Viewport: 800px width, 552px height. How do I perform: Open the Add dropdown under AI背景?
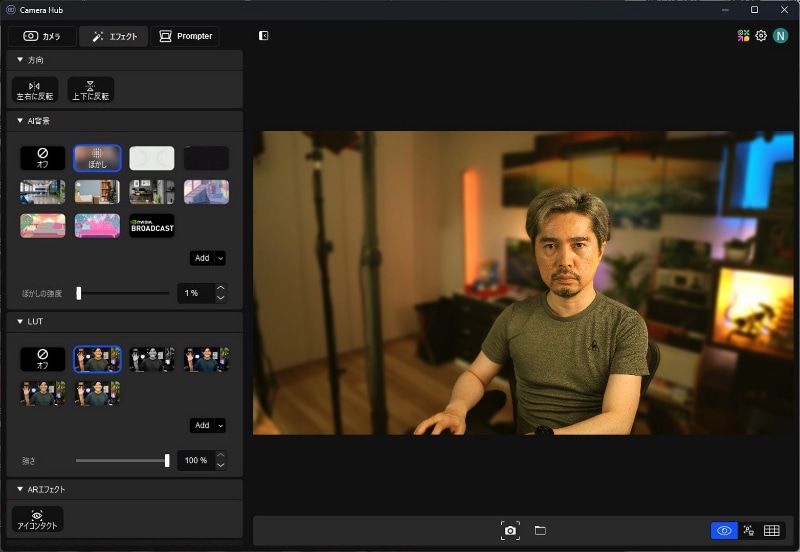coord(221,258)
